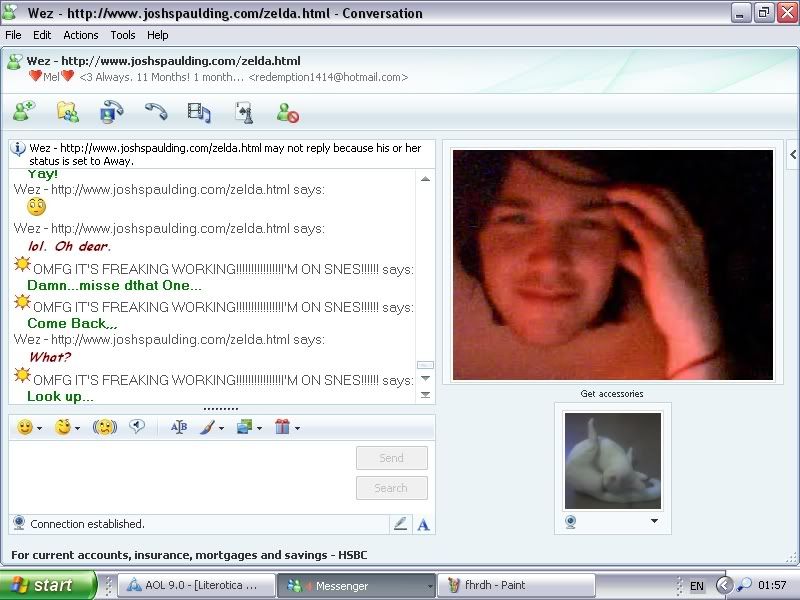Click the invite someone to conversation icon
Screen dimensions: 800x600
point(24,112)
